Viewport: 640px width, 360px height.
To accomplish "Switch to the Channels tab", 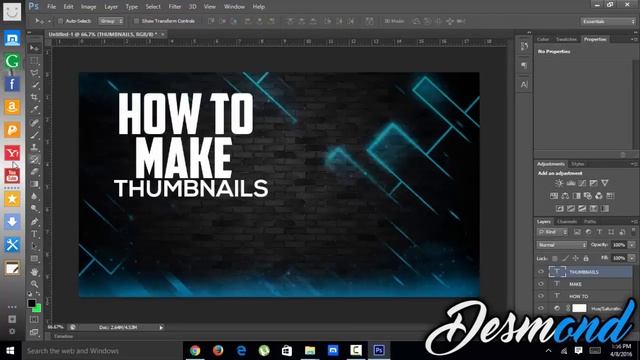I will pyautogui.click(x=567, y=222).
